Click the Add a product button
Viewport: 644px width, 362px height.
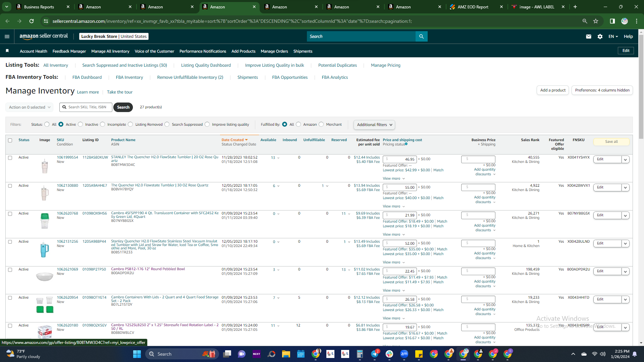[x=553, y=90]
